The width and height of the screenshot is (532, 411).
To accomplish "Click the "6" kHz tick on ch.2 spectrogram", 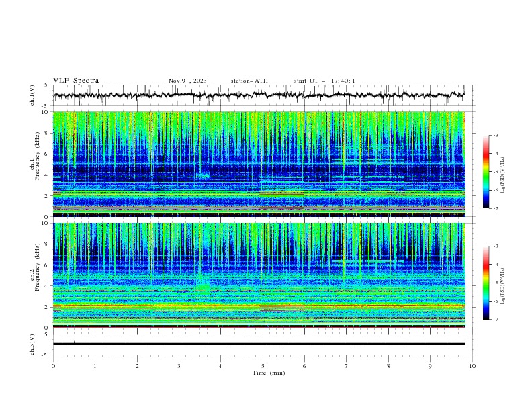I will point(48,265).
